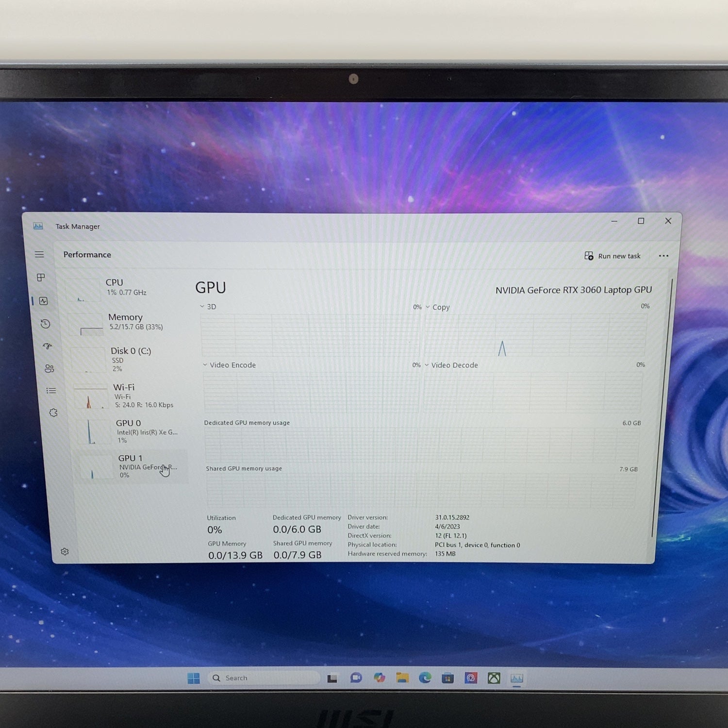Viewport: 728px width, 728px height.
Task: Click the Performance page heading
Action: (87, 255)
